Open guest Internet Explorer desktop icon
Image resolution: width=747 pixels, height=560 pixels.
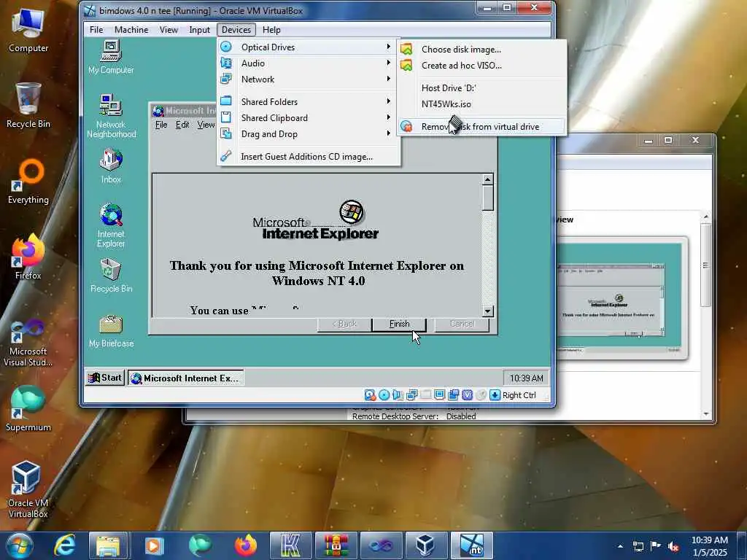(111, 225)
